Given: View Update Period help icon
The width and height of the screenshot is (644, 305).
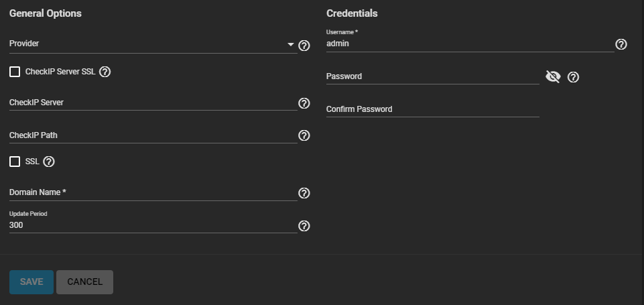Looking at the screenshot, I should tap(304, 226).
